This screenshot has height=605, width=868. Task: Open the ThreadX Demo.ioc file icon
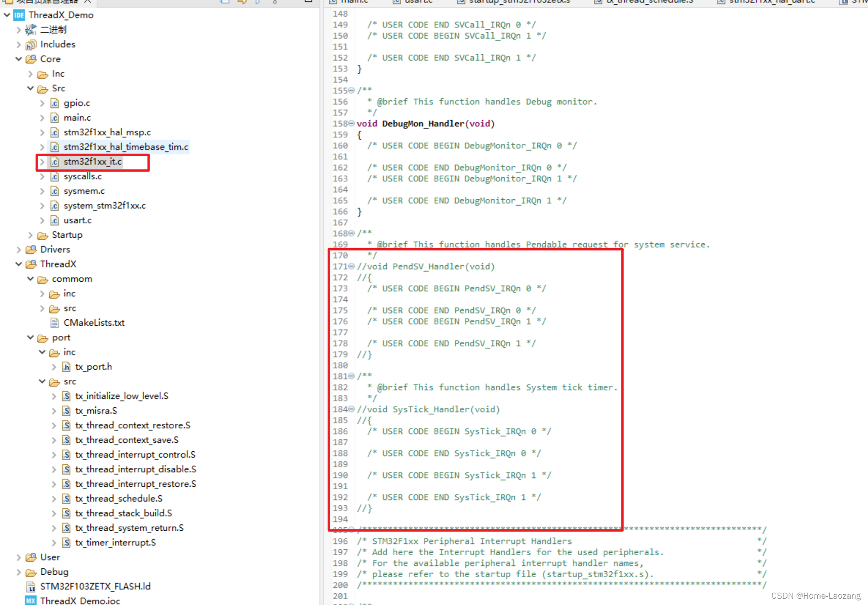click(x=31, y=601)
